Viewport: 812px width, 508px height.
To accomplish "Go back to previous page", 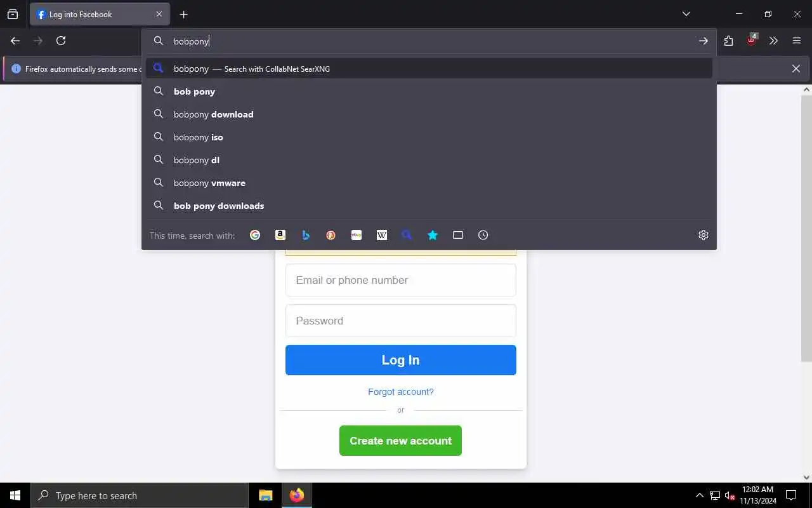I will click(x=15, y=41).
